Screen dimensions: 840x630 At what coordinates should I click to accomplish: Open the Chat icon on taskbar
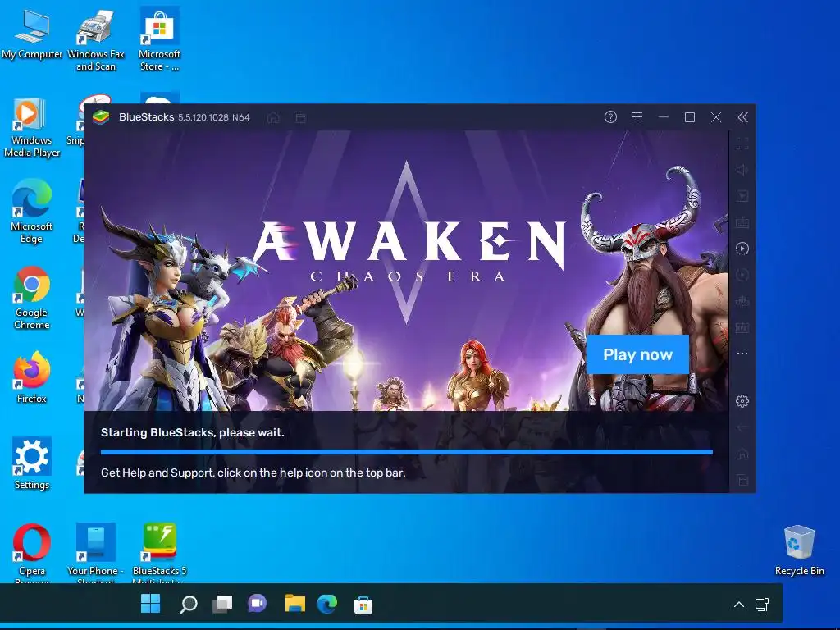click(257, 604)
